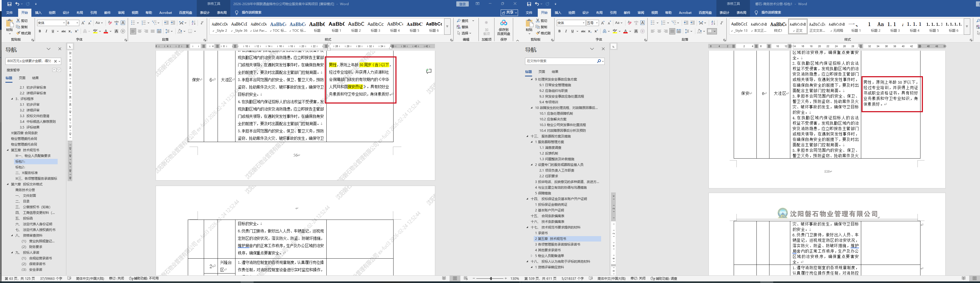Open the 引用 tab in the right window
980x283 pixels.
point(613,12)
